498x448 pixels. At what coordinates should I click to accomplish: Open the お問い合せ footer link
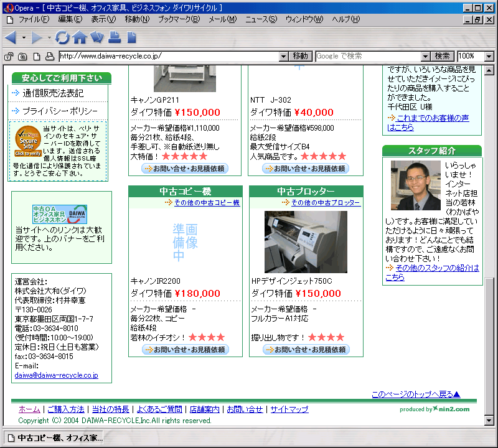(245, 409)
